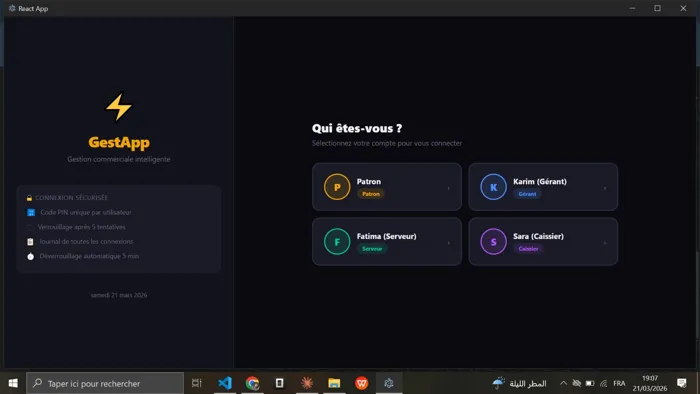Select the Karim (Gérant) account card

[x=543, y=187]
